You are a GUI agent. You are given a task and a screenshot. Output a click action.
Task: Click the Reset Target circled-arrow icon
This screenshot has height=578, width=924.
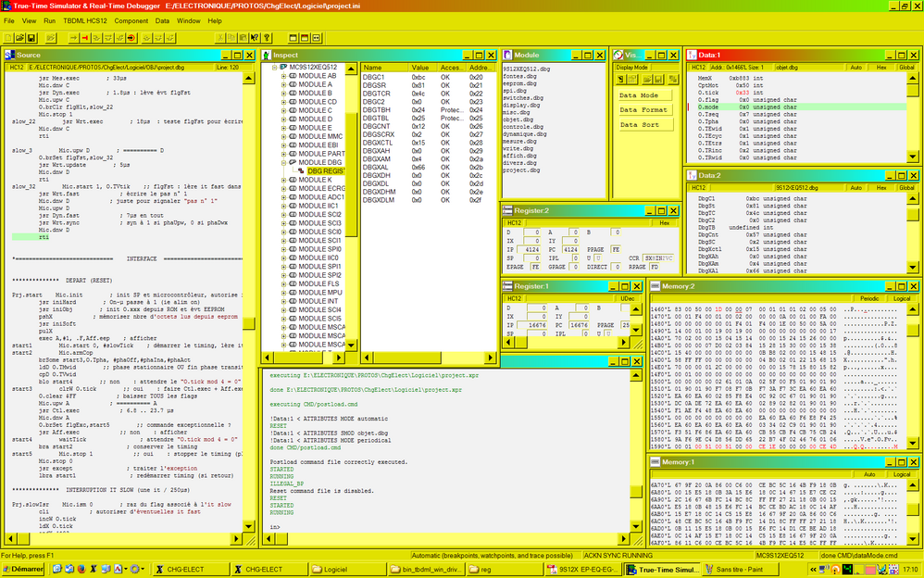pyautogui.click(x=131, y=38)
